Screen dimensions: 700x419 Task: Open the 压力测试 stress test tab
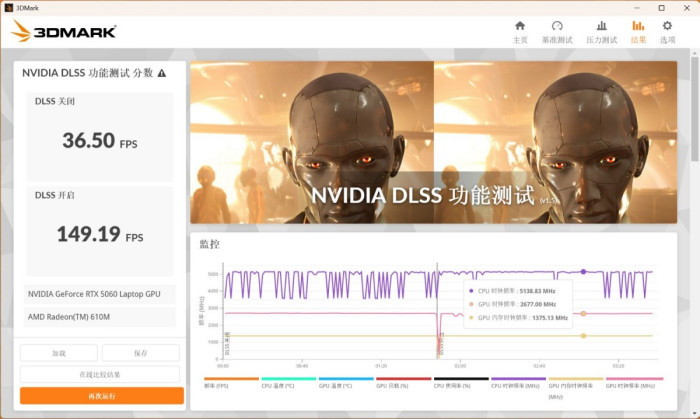tap(601, 32)
